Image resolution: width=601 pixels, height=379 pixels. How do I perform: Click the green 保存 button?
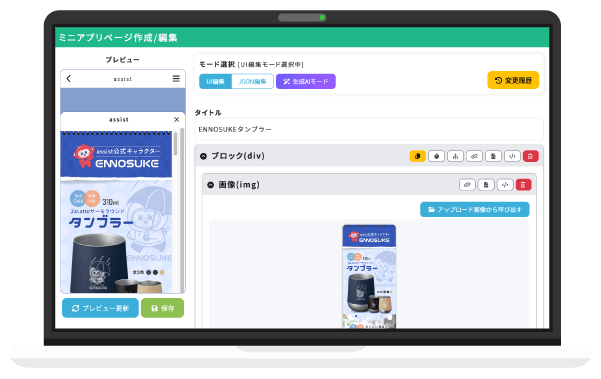tap(163, 308)
